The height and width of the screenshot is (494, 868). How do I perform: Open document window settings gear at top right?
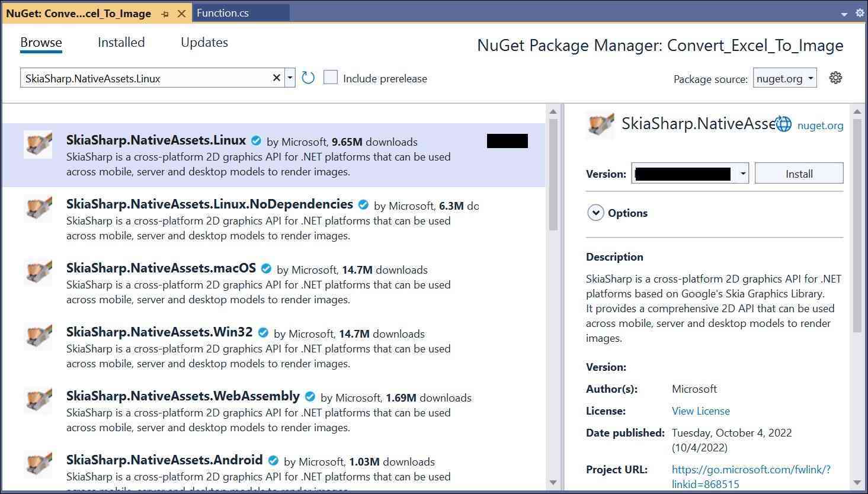click(859, 13)
